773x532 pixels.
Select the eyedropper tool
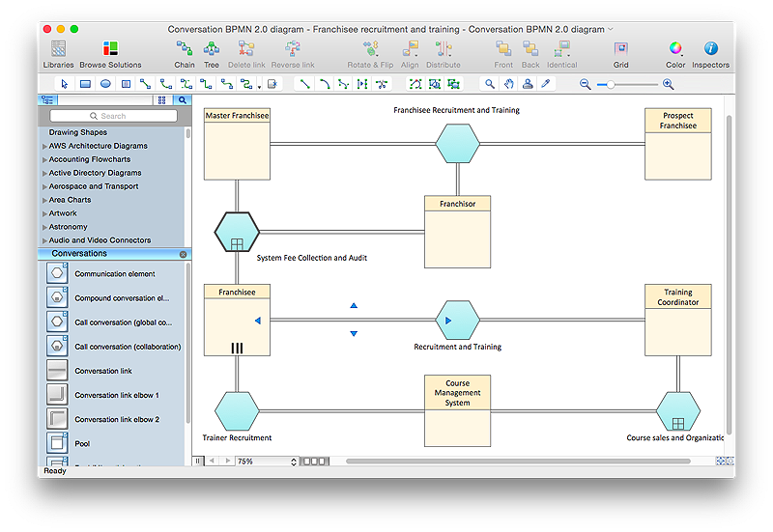[x=546, y=84]
